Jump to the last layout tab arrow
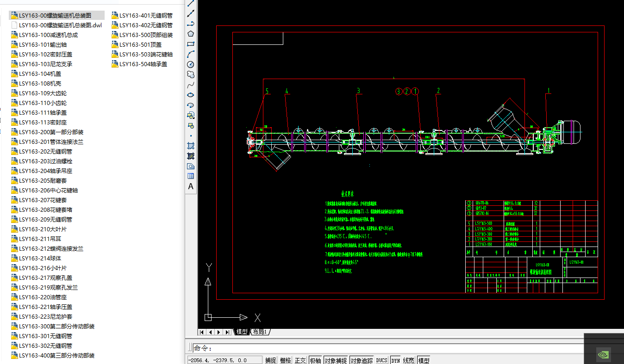 point(227,332)
